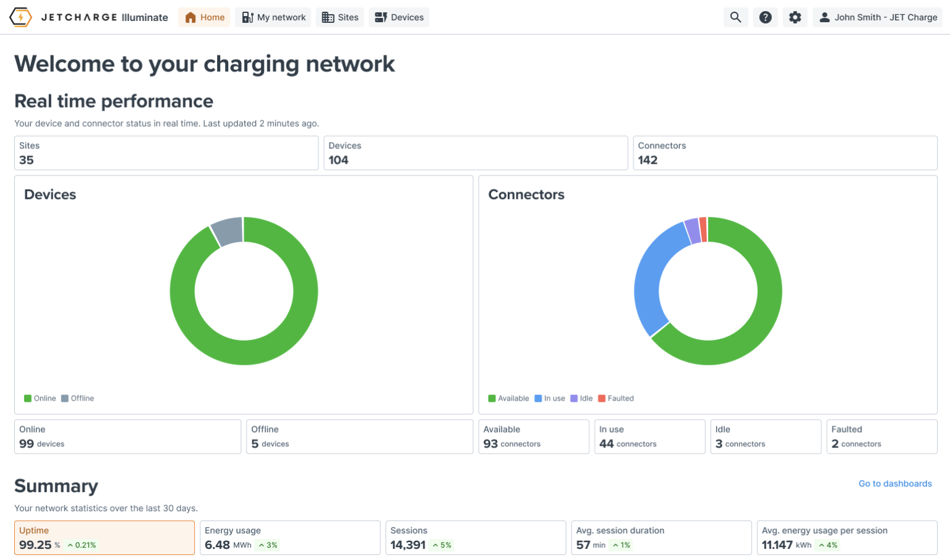This screenshot has height=560, width=950.
Task: Toggle the Online legend in Devices chart
Action: tap(40, 399)
